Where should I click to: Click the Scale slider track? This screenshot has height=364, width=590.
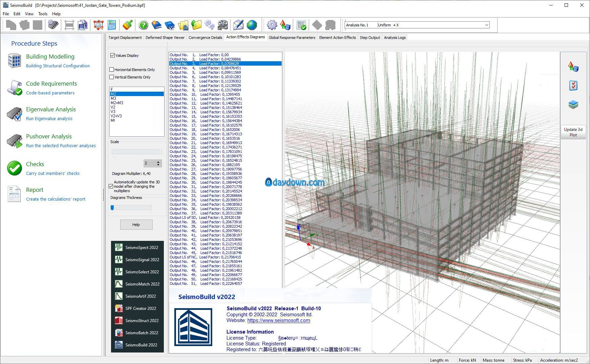(137, 152)
